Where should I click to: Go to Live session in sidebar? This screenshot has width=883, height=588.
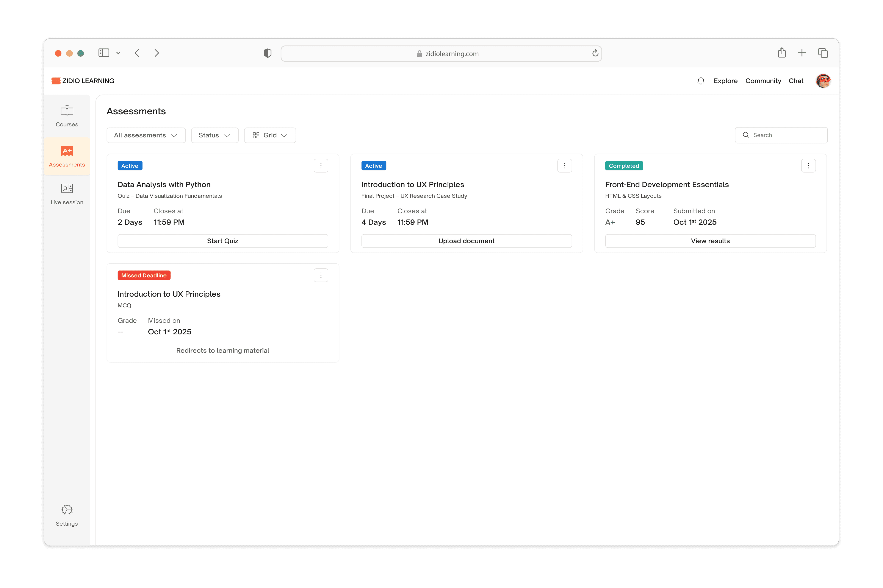click(x=67, y=194)
